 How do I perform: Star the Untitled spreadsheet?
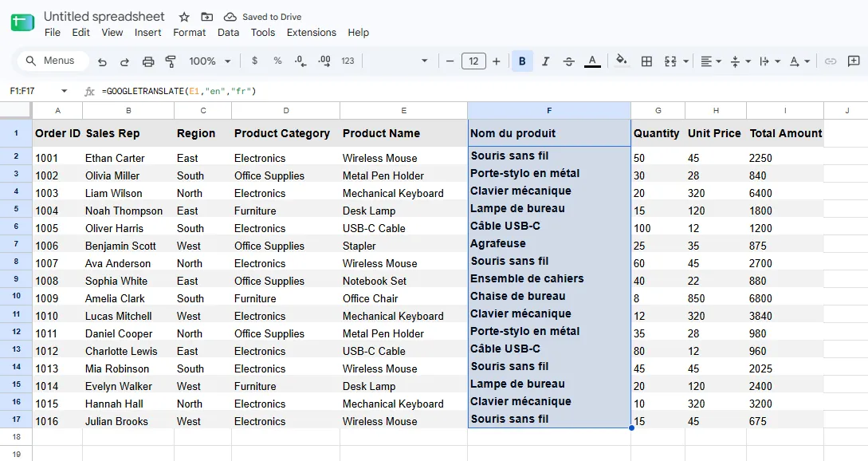184,18
